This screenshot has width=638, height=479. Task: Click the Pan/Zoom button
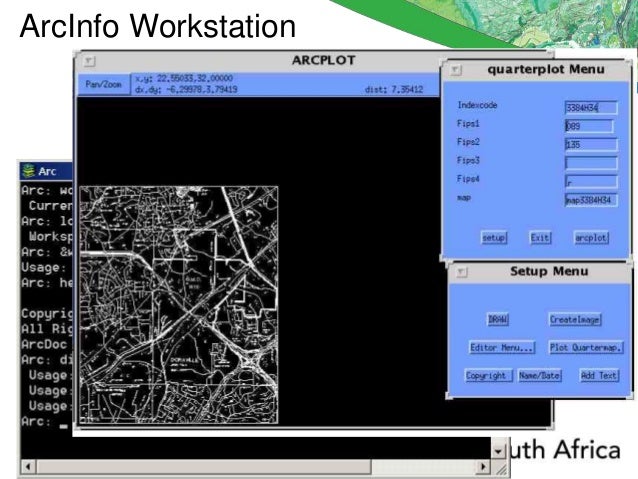point(104,84)
